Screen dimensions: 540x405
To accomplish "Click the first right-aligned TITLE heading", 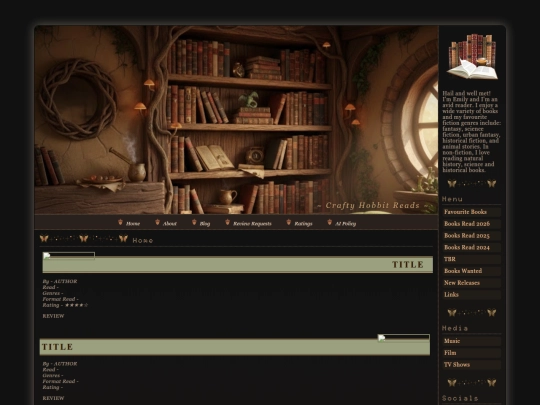I will click(408, 264).
